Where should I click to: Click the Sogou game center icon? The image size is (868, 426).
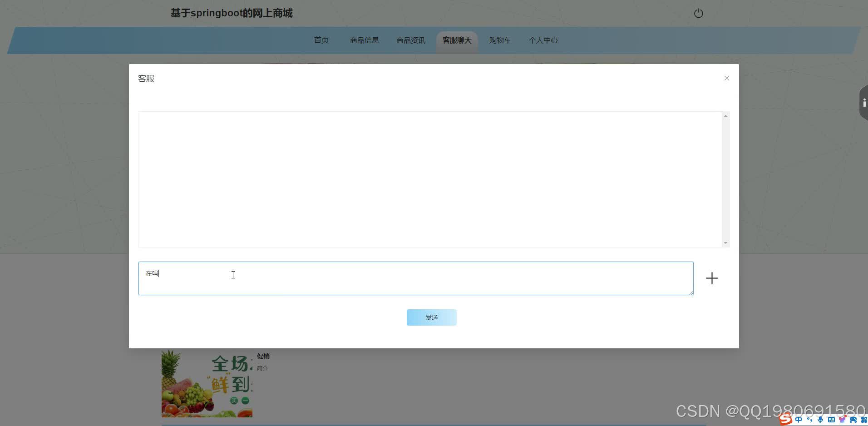point(854,419)
